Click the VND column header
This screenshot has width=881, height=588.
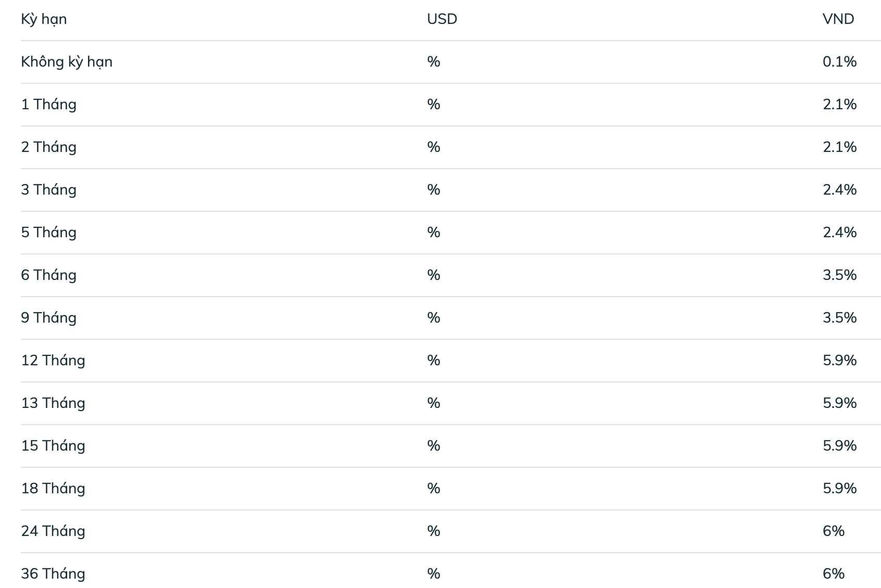tap(838, 19)
